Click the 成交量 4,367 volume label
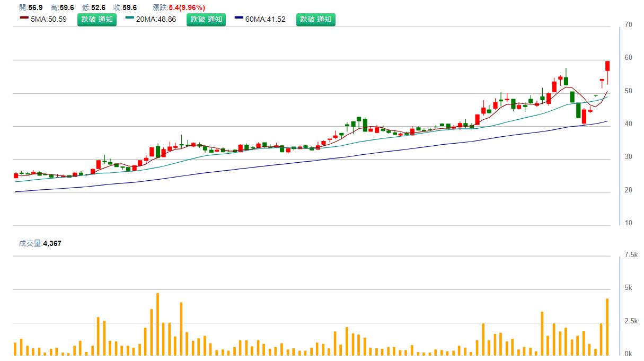The width and height of the screenshot is (644, 361). point(40,243)
